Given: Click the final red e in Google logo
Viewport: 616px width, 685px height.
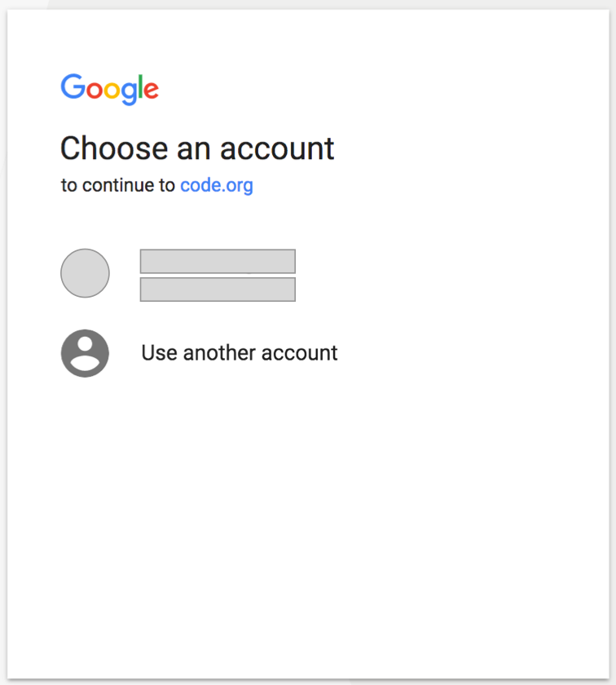Looking at the screenshot, I should point(151,90).
